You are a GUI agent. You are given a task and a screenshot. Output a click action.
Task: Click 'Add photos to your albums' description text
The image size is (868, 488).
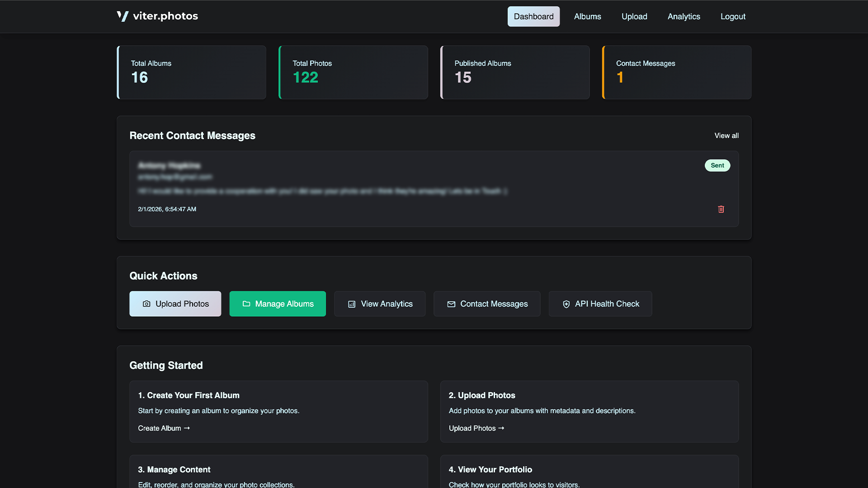tap(542, 411)
